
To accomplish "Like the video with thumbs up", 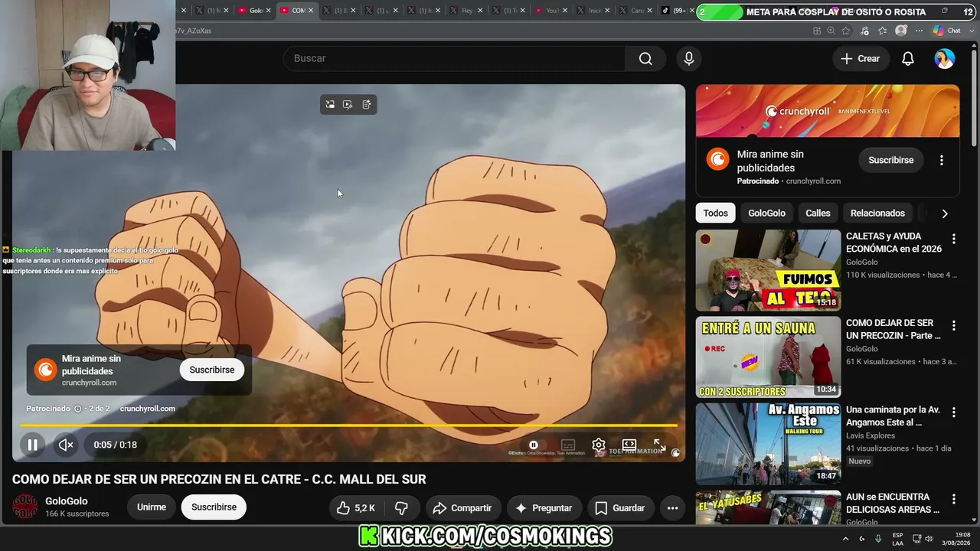I will pos(356,508).
